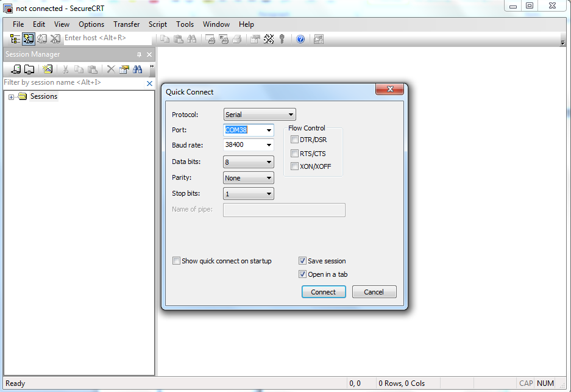Open Properties icon in Session Manager toolbar

click(x=124, y=69)
